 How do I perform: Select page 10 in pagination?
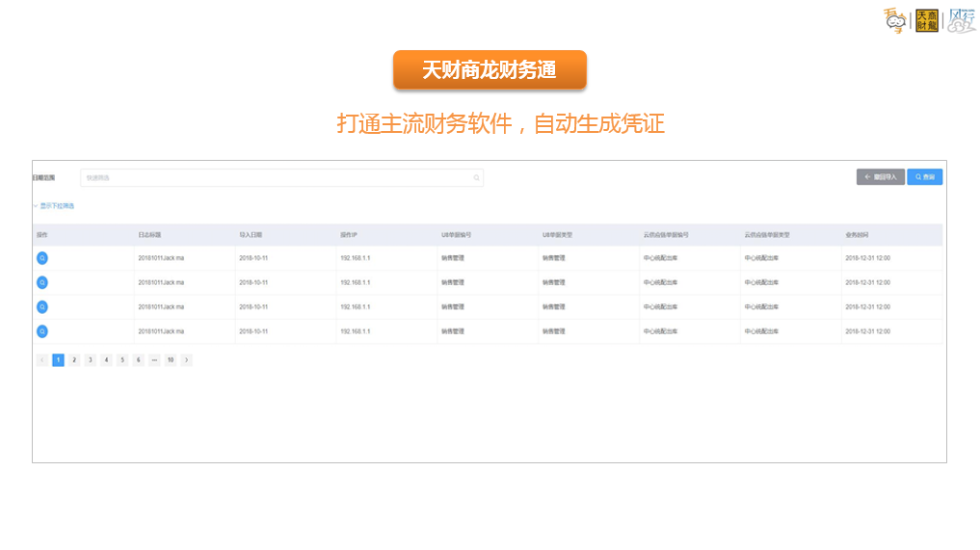click(x=170, y=360)
